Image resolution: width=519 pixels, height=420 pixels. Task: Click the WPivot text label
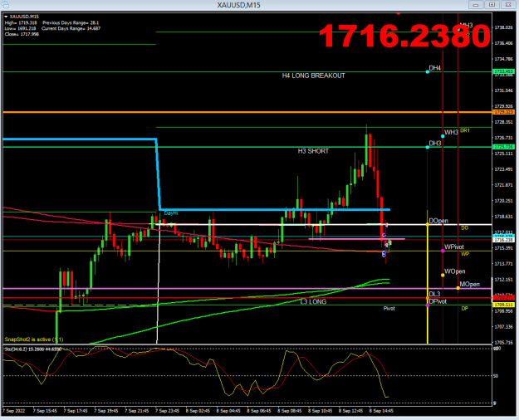point(453,247)
